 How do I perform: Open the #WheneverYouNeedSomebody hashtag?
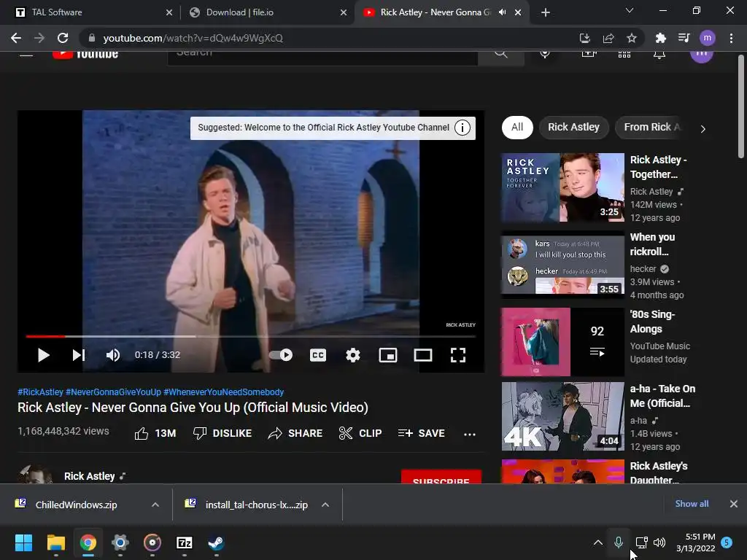[x=223, y=392]
